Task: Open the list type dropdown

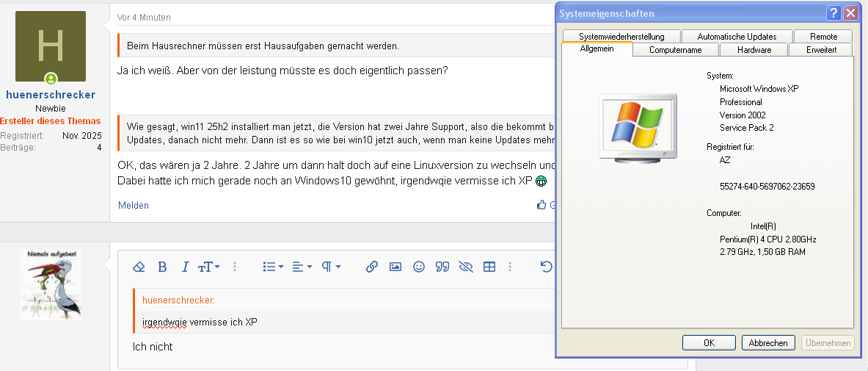Action: [x=273, y=267]
